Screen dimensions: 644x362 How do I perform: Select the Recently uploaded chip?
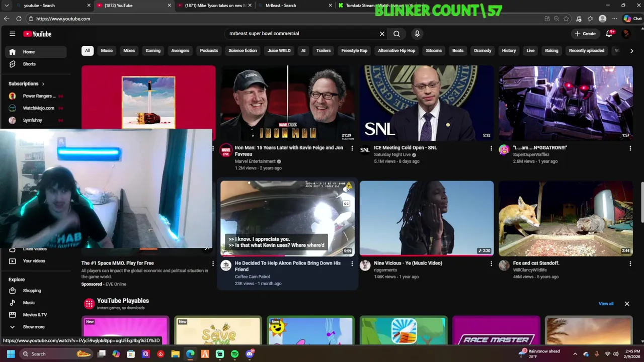tap(587, 51)
